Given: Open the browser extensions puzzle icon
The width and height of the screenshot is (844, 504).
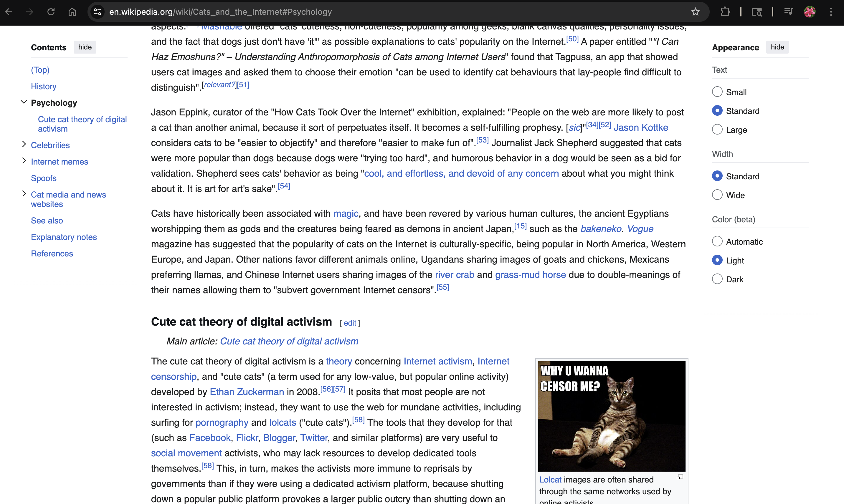Looking at the screenshot, I should point(725,12).
